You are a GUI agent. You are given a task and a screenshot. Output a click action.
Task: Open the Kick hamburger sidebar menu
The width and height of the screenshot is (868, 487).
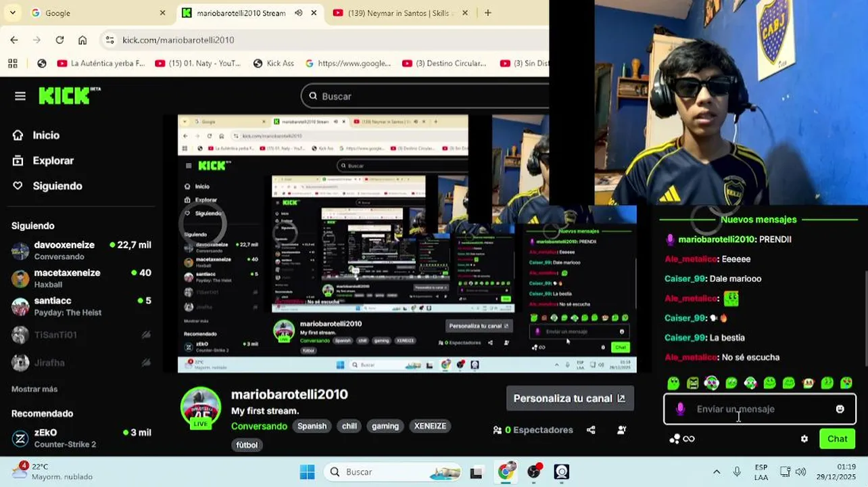pos(20,96)
